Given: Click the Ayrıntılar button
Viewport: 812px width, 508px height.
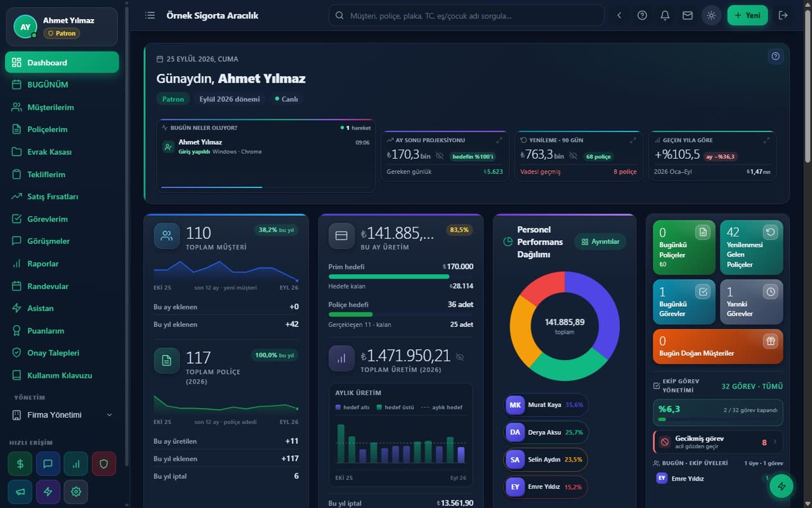Looking at the screenshot, I should (x=600, y=241).
